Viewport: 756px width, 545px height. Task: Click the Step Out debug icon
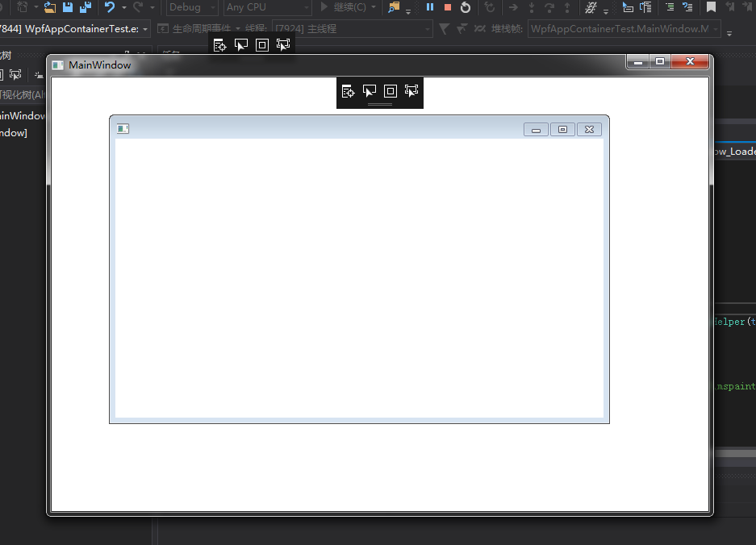pyautogui.click(x=567, y=7)
